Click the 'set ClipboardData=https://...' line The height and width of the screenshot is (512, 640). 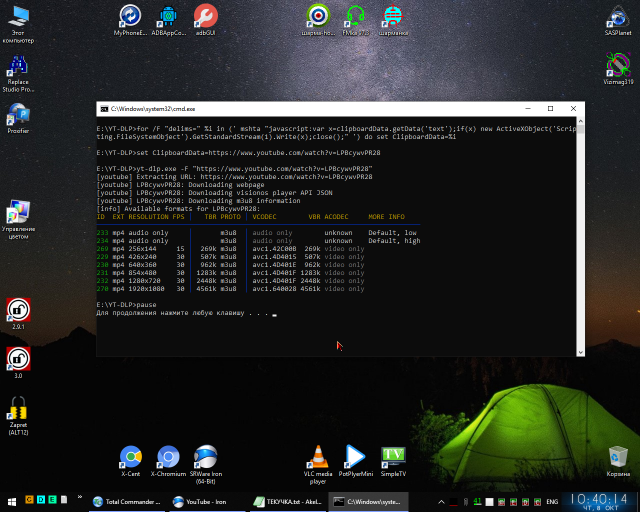pos(238,153)
